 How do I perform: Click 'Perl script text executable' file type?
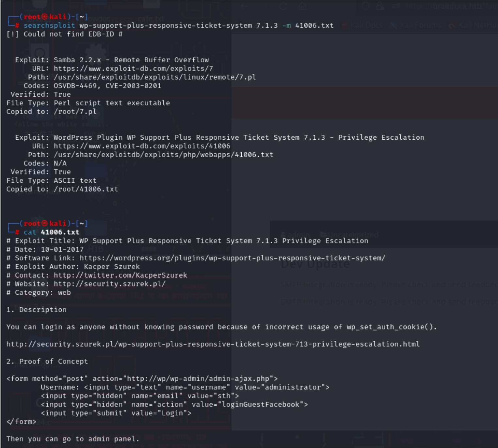pyautogui.click(x=112, y=103)
